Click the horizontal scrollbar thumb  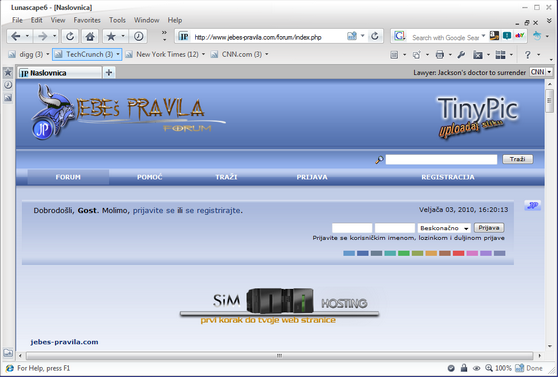tap(279, 356)
